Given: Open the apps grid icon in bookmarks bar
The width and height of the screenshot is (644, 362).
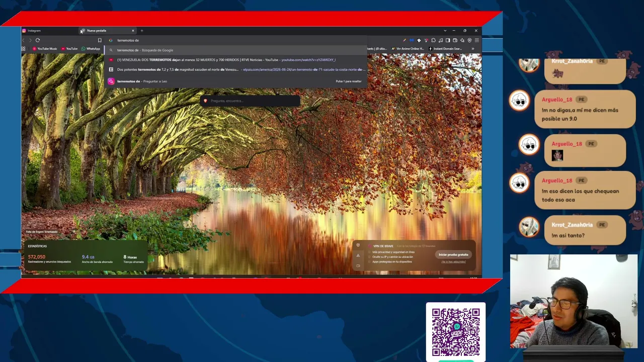Looking at the screenshot, I should click(23, 49).
